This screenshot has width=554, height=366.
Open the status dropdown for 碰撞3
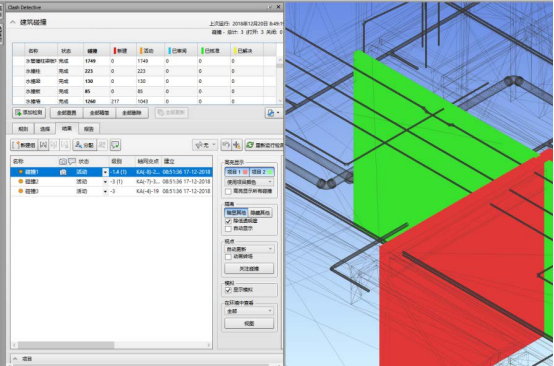[105, 191]
